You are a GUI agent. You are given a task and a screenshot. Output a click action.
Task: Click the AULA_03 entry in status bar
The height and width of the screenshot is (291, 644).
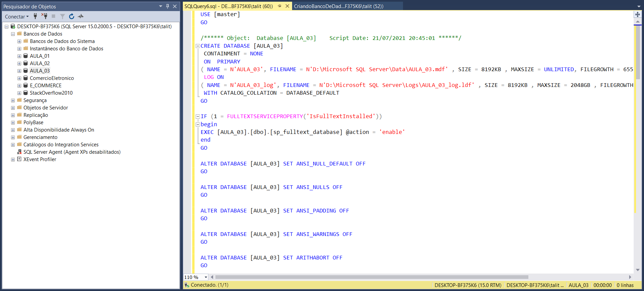pyautogui.click(x=578, y=285)
